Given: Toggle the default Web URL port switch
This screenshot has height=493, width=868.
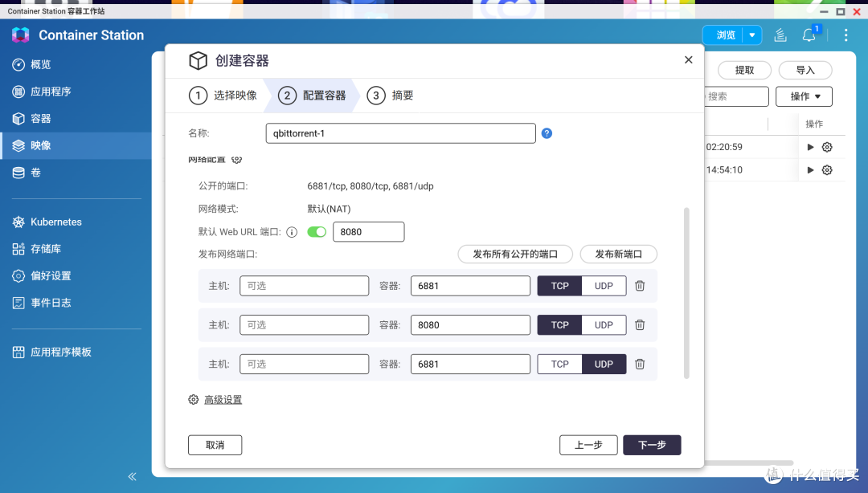Looking at the screenshot, I should [x=317, y=232].
